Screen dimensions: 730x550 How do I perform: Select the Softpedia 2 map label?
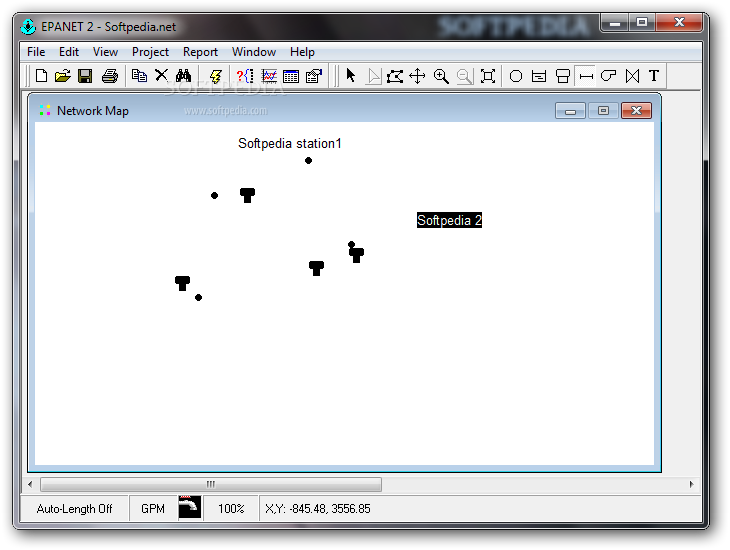(449, 220)
